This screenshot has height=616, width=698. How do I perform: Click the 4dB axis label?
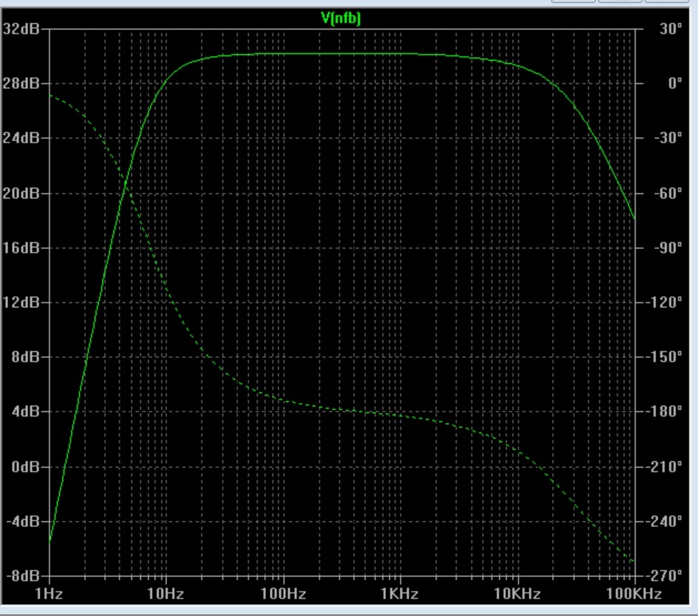pyautogui.click(x=25, y=411)
